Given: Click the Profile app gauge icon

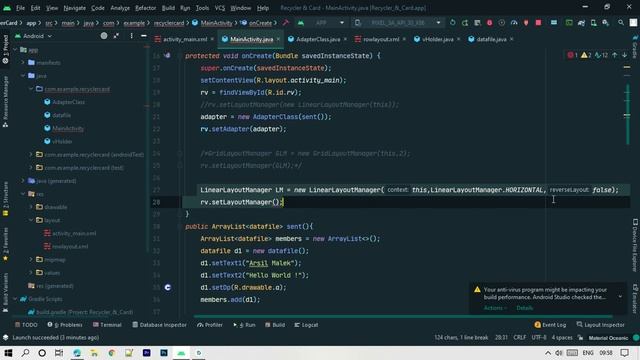Looking at the screenshot, I should point(514,23).
